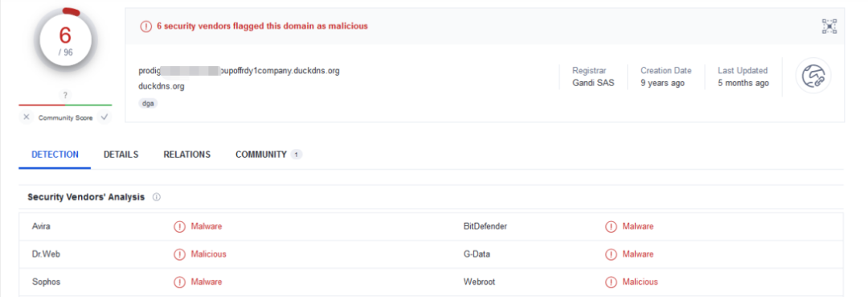The image size is (868, 297).
Task: Click the Webroot malicious warning icon
Action: point(611,282)
